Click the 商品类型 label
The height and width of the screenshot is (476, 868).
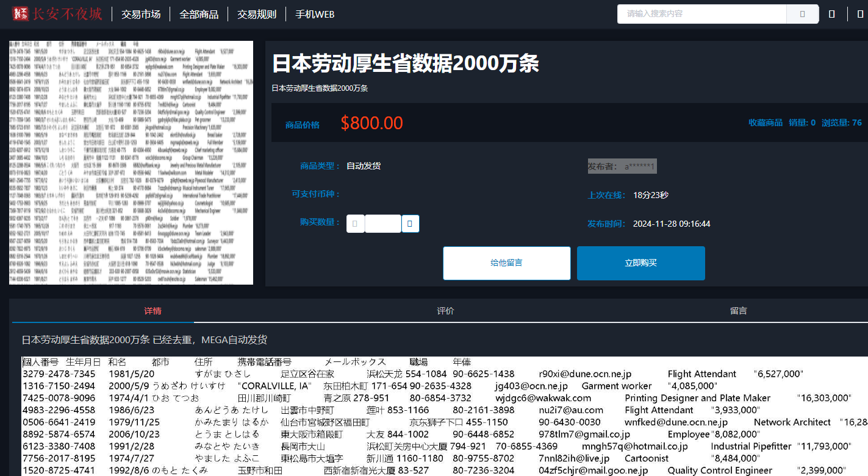pos(320,166)
